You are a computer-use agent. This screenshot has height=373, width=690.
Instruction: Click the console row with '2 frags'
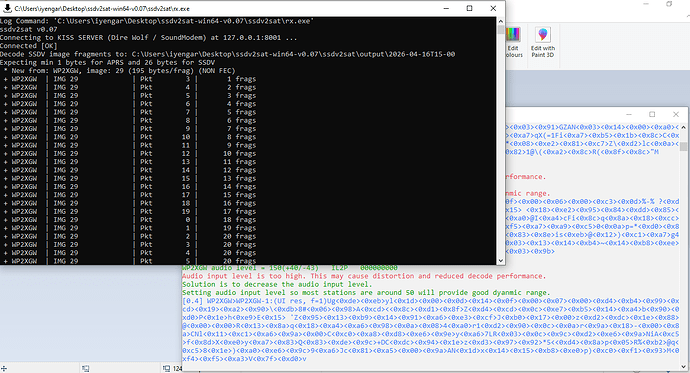pos(130,87)
